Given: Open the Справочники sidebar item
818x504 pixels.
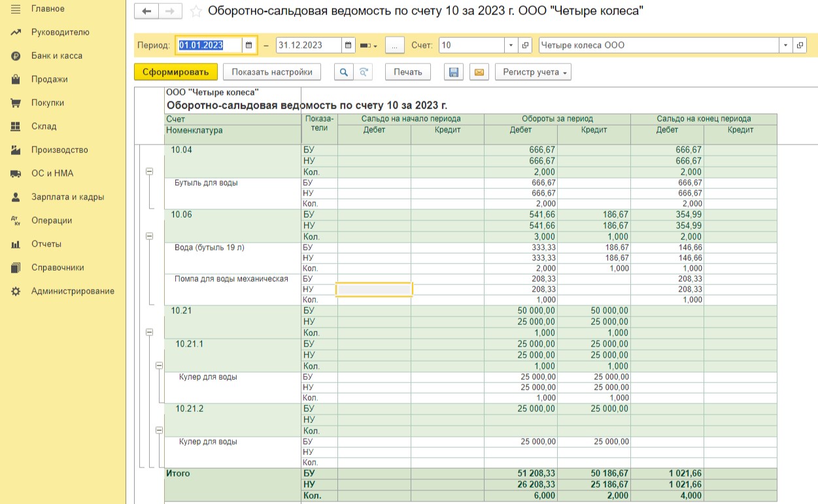Looking at the screenshot, I should click(x=58, y=267).
